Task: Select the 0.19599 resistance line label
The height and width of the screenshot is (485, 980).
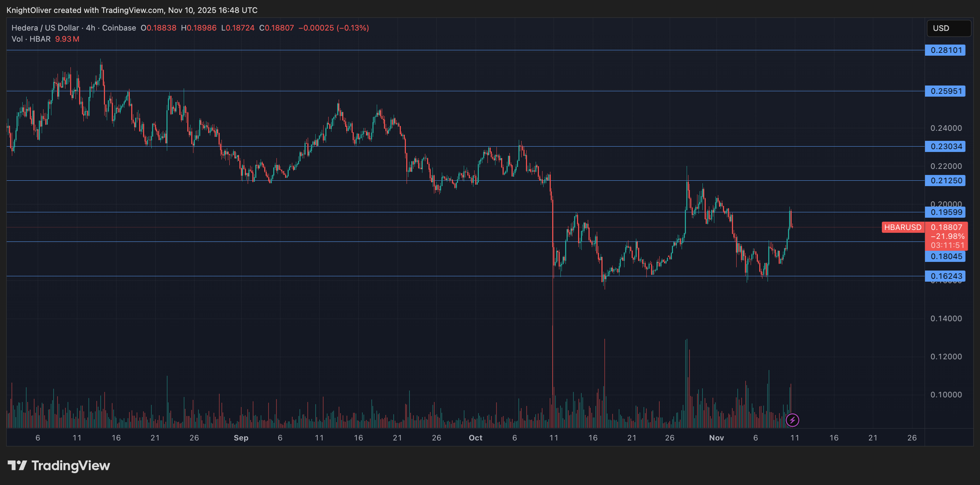Action: [x=945, y=212]
